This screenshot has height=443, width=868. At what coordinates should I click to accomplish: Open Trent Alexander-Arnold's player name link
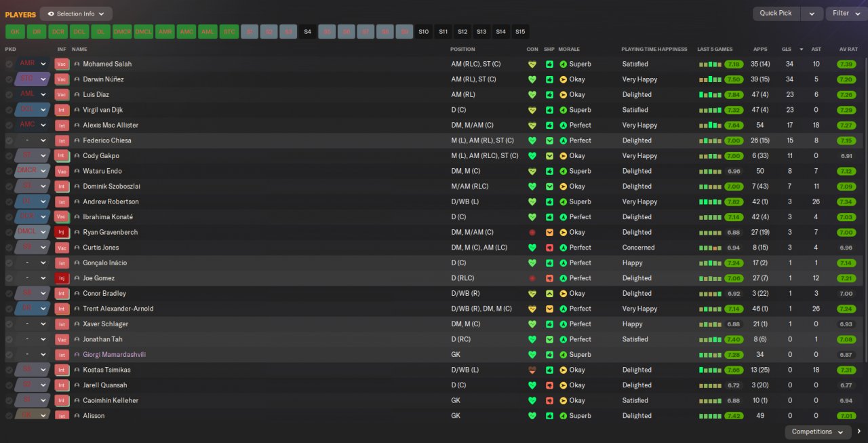118,309
